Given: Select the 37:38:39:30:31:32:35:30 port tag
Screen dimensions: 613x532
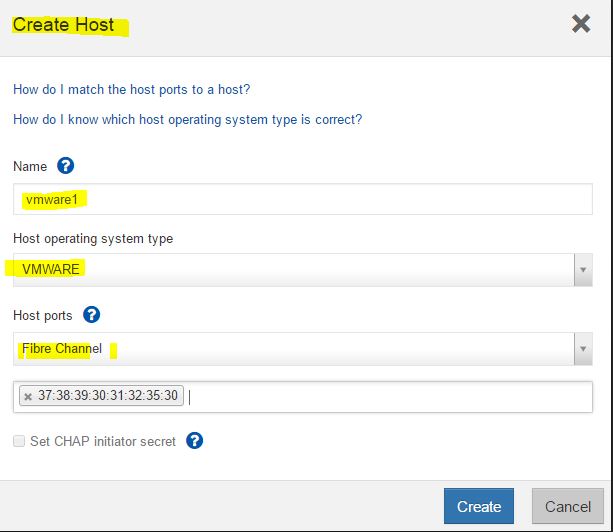Looking at the screenshot, I should (x=107, y=396).
